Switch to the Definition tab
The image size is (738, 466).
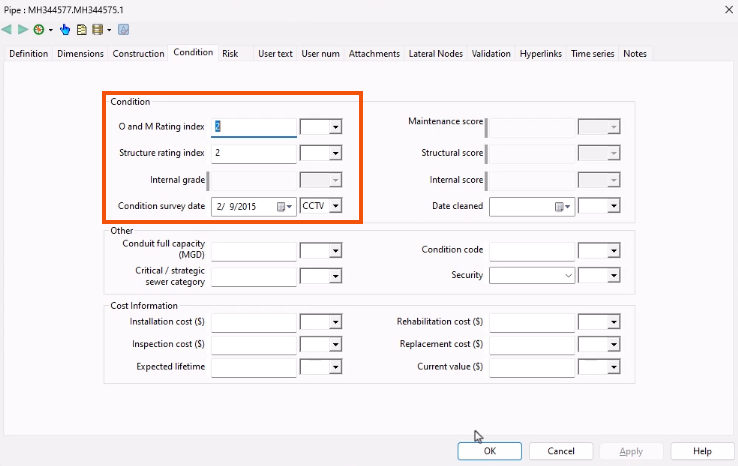pos(29,54)
